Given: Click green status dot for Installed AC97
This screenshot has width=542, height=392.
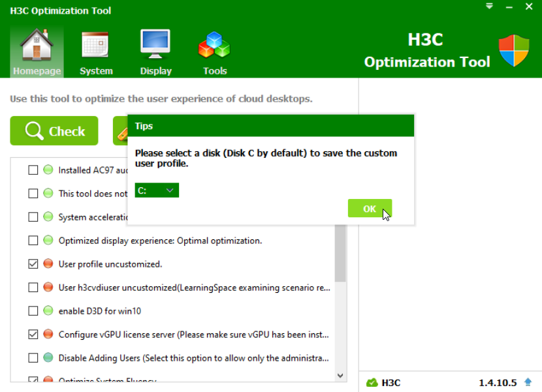Looking at the screenshot, I should pos(48,170).
